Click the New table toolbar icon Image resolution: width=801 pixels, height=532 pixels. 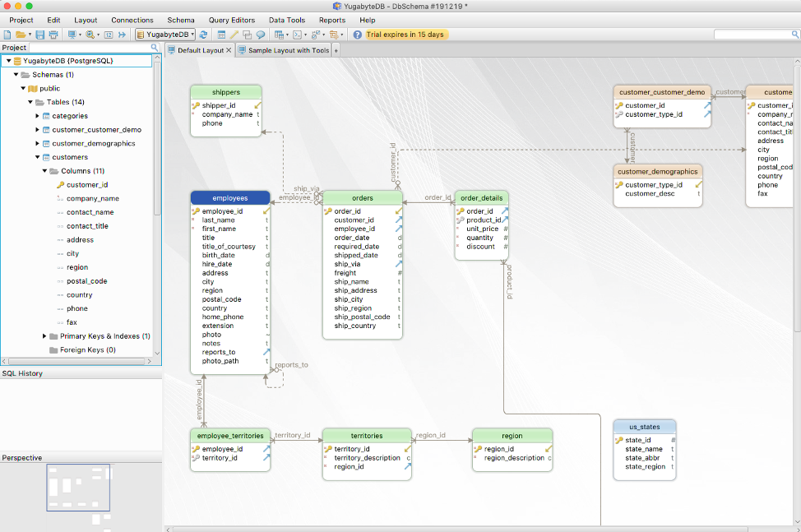221,35
